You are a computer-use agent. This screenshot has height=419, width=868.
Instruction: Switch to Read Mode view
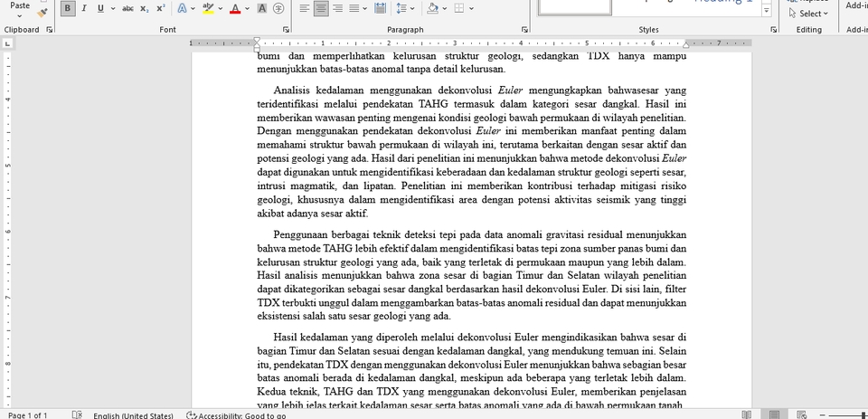(746, 415)
